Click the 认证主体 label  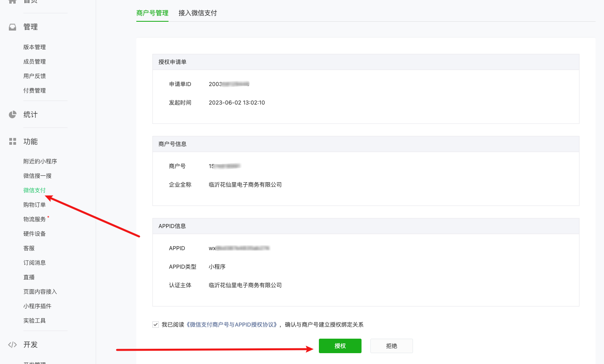point(180,285)
